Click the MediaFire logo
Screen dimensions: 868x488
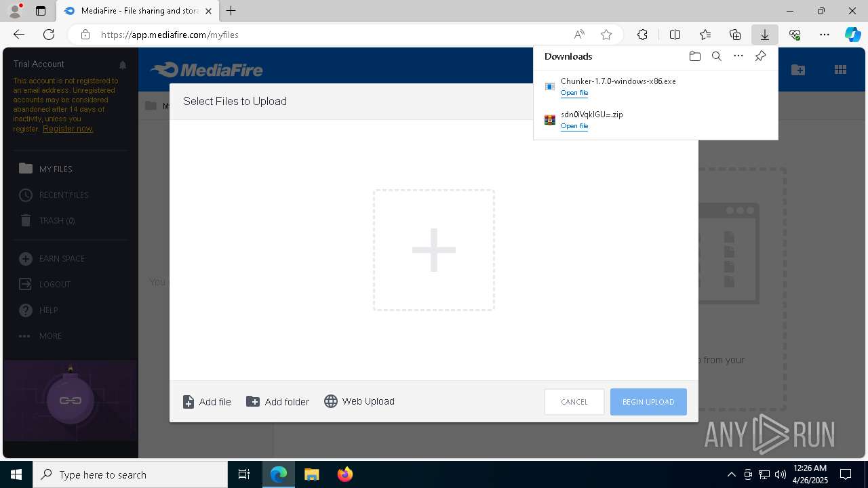[x=207, y=69]
